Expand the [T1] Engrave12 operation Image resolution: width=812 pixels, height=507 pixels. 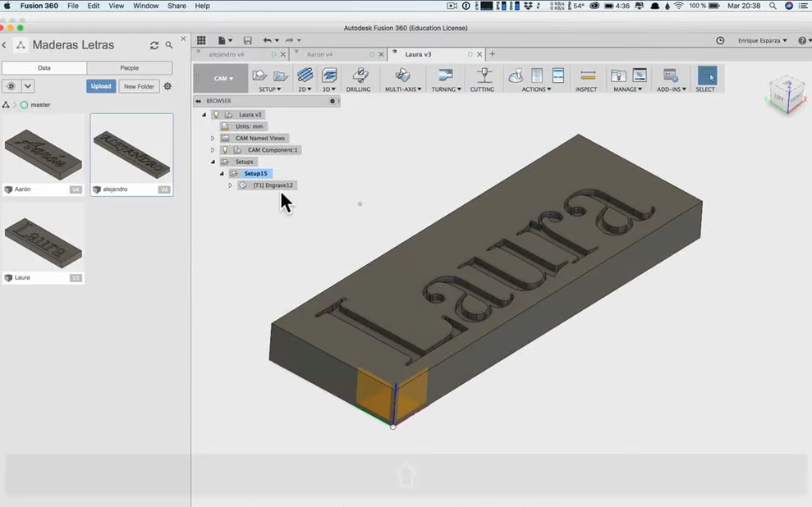click(x=230, y=185)
